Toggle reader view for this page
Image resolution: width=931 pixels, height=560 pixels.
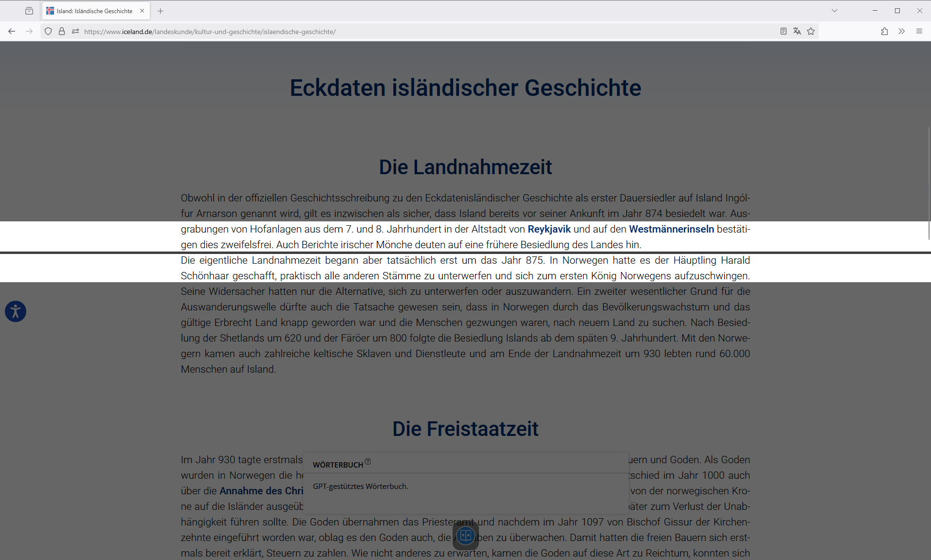click(784, 31)
